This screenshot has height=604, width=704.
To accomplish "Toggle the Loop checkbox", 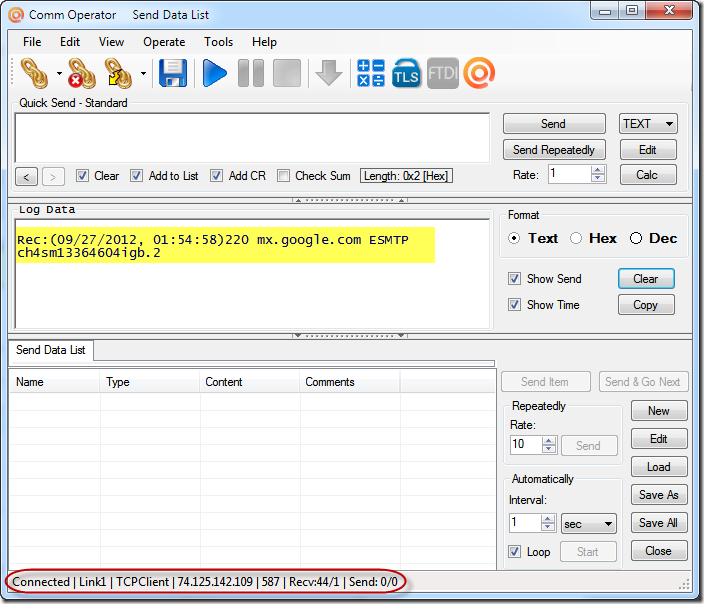I will point(515,552).
